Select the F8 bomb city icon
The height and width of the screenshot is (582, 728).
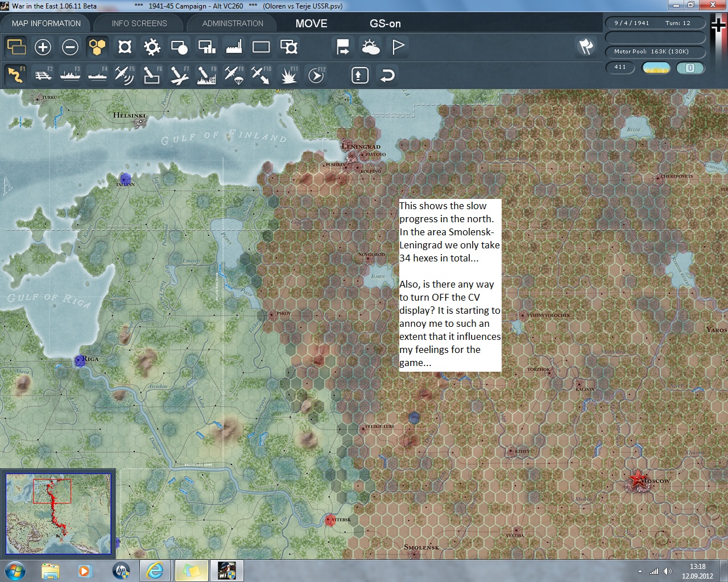coord(206,75)
